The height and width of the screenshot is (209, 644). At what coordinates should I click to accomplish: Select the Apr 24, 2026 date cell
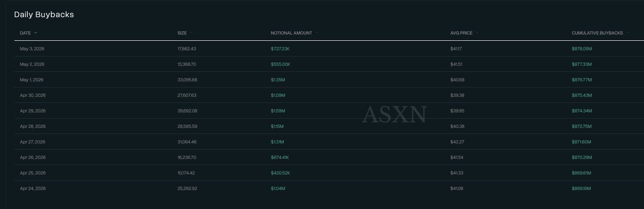point(33,189)
